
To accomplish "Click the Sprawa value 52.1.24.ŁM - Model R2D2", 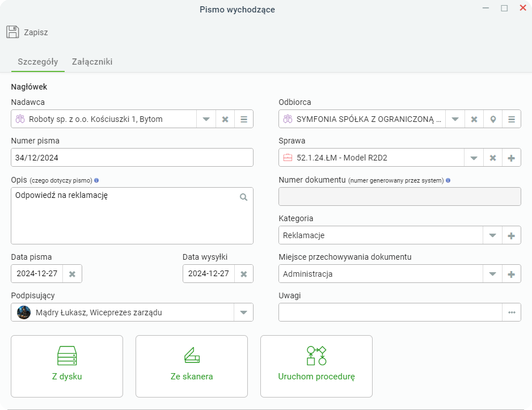I will pos(341,158).
